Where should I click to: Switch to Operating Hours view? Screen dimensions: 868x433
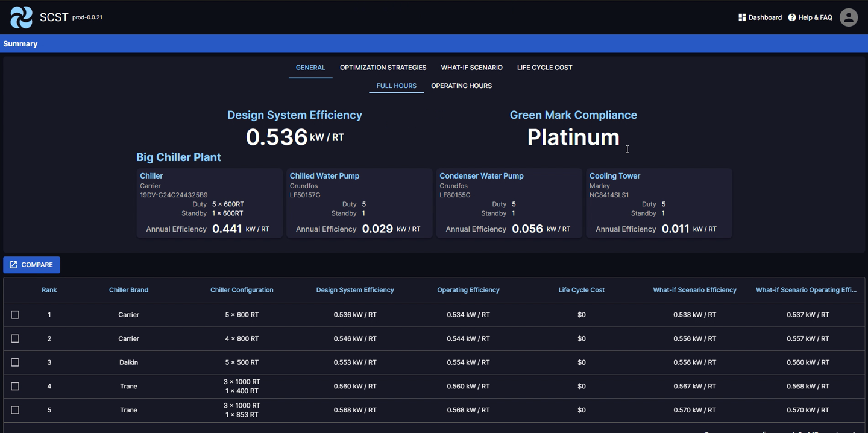[461, 86]
